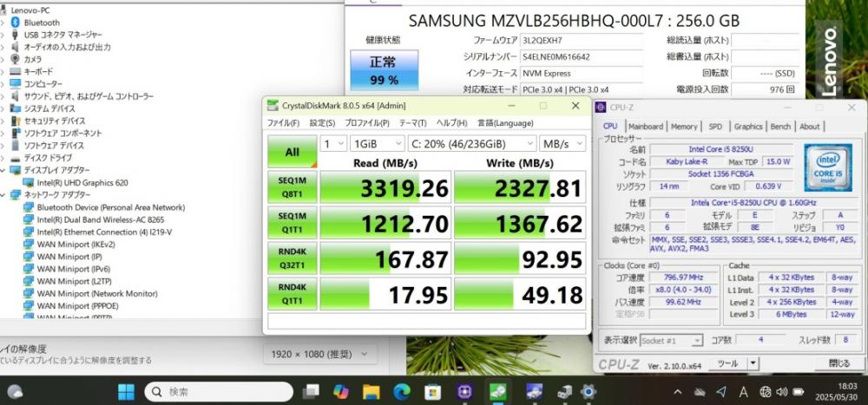
Task: Click the Bluetooth Device Personal Area Network icon
Action: (29, 207)
